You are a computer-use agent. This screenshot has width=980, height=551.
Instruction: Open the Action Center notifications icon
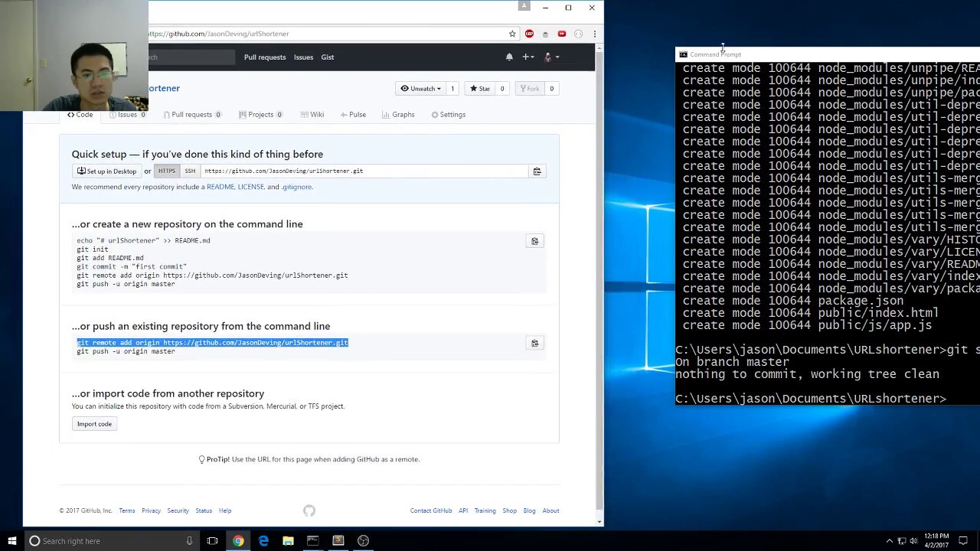pos(963,541)
